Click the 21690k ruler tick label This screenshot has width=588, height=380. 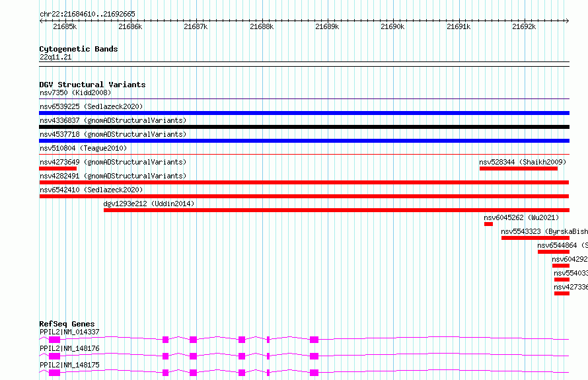coord(392,26)
